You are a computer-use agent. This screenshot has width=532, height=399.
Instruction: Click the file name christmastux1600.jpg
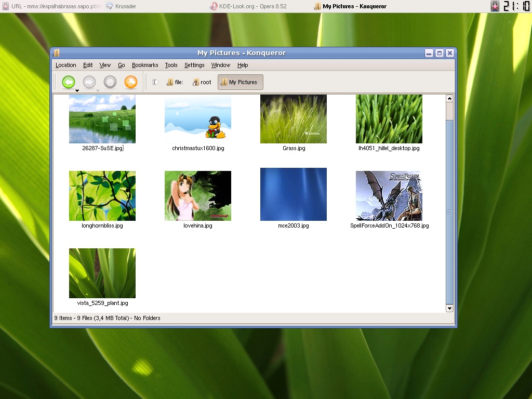point(198,148)
